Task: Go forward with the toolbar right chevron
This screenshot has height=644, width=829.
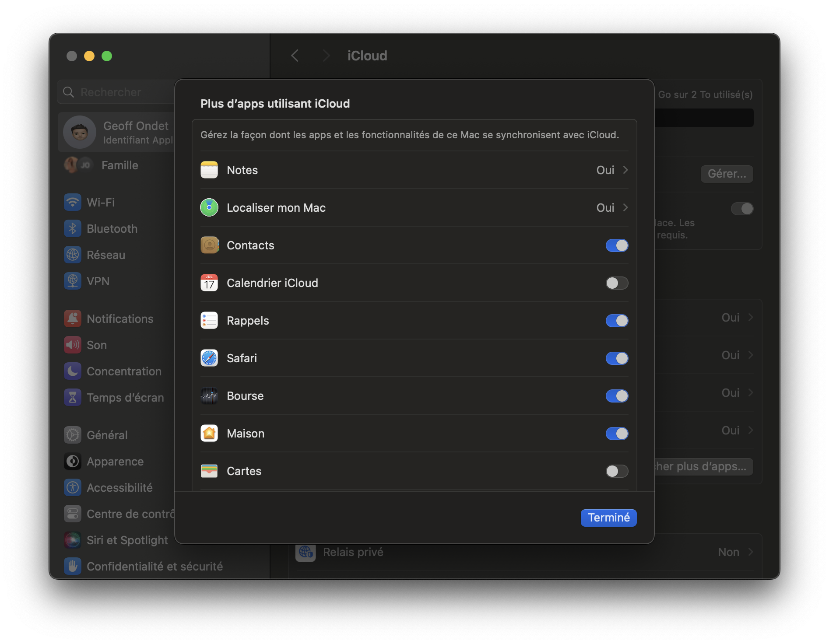Action: pyautogui.click(x=326, y=56)
